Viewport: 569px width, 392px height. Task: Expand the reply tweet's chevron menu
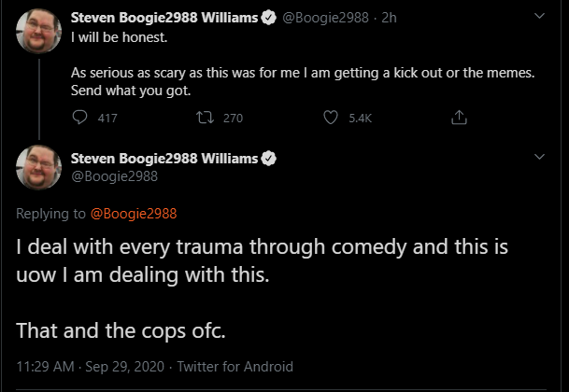tap(540, 157)
